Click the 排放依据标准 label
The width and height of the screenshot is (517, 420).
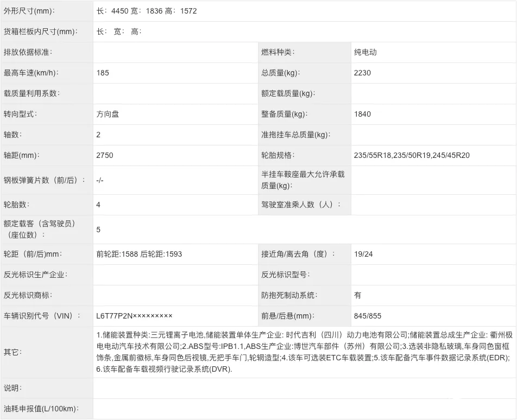click(28, 53)
